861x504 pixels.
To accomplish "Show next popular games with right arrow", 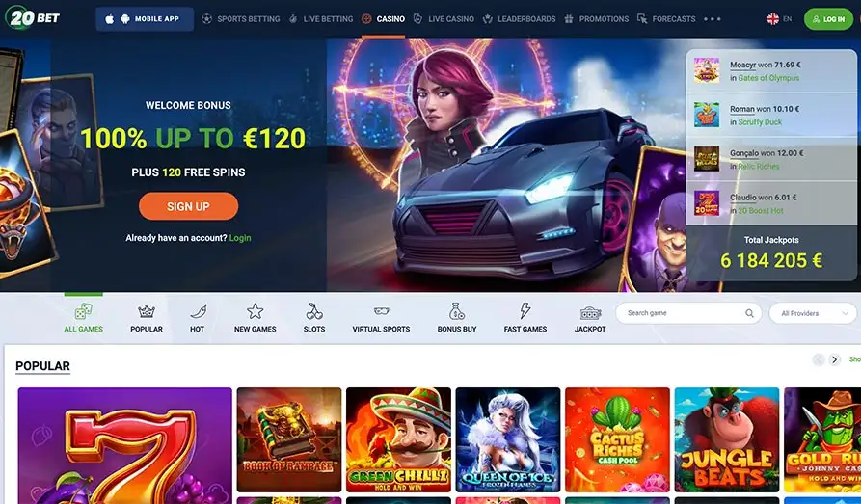I will click(x=835, y=359).
